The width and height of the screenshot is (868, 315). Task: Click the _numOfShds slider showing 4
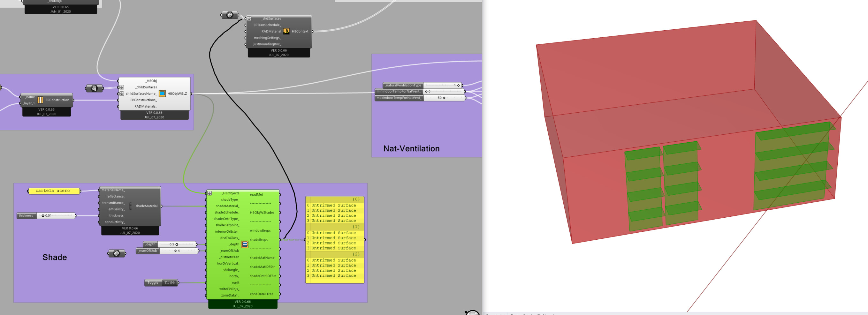pos(167,251)
